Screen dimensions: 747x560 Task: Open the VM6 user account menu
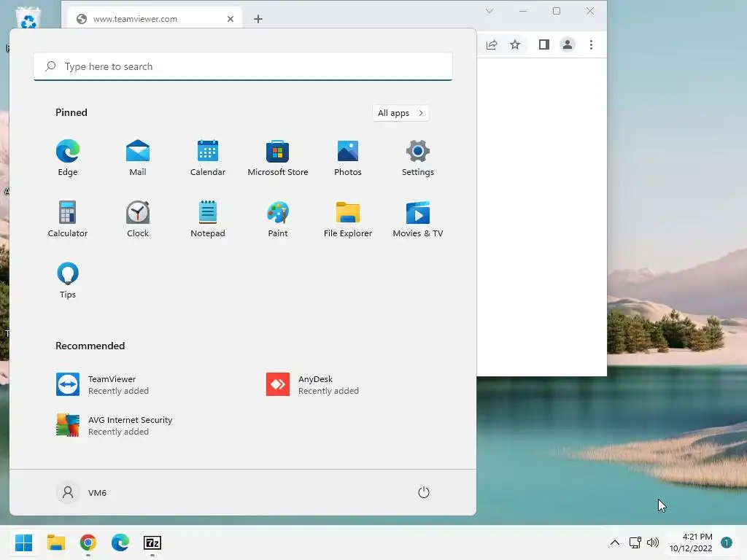point(82,492)
